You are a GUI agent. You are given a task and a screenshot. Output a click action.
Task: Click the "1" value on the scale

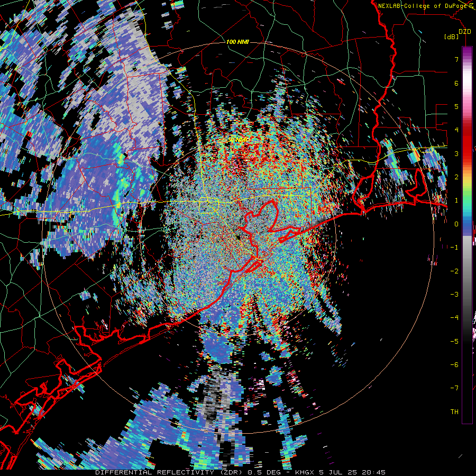pos(456,200)
